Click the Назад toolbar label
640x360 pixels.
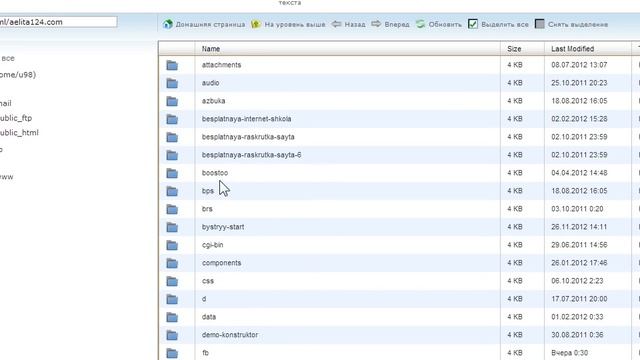pyautogui.click(x=355, y=24)
